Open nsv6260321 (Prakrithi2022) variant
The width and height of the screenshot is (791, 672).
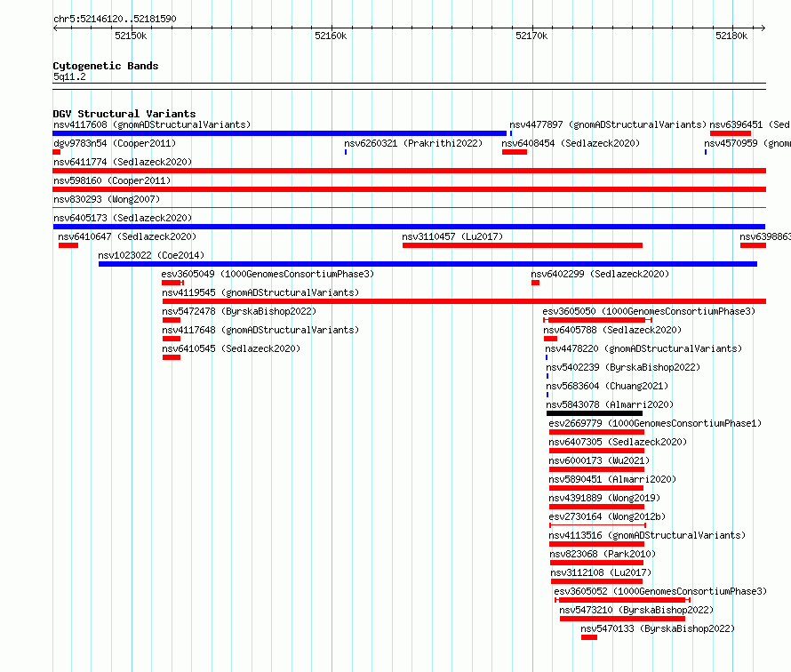[413, 143]
